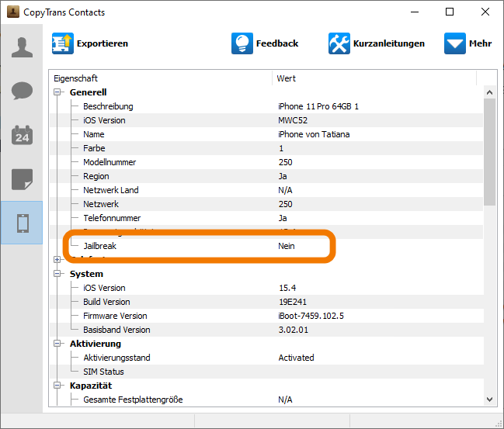
Task: Click the Aktivierung group heading
Action: [96, 344]
